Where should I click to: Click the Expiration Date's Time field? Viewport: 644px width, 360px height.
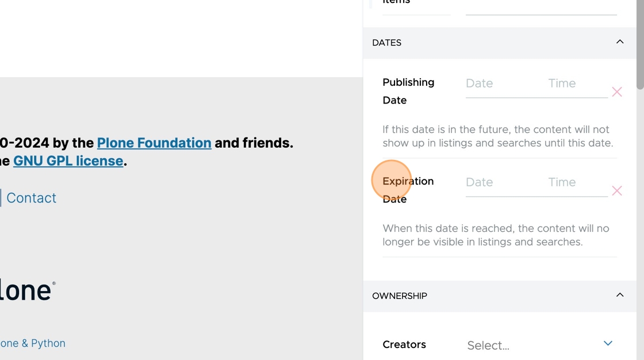coord(577,182)
